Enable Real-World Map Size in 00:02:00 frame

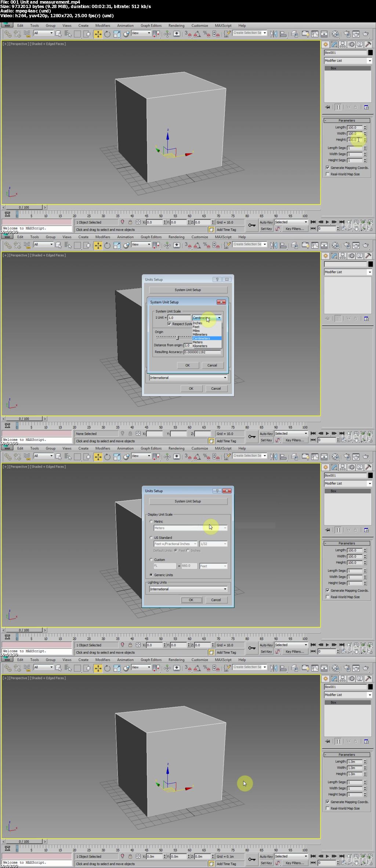328,808
